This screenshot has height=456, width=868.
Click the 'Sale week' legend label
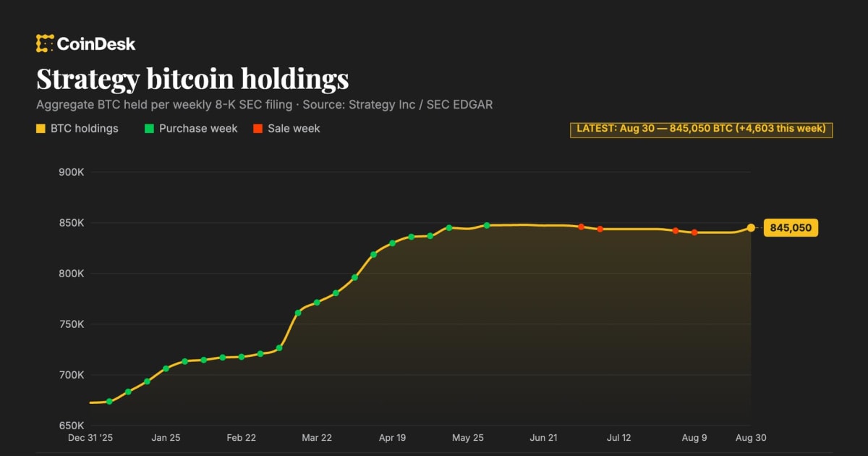pos(294,129)
